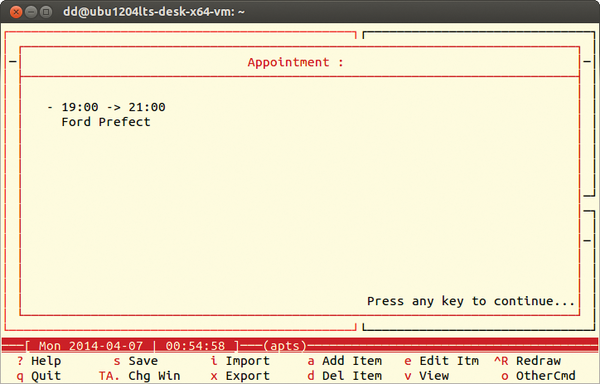Click the 'Mon 2014-04-07' status bar date
600x384 pixels.
tap(91, 346)
